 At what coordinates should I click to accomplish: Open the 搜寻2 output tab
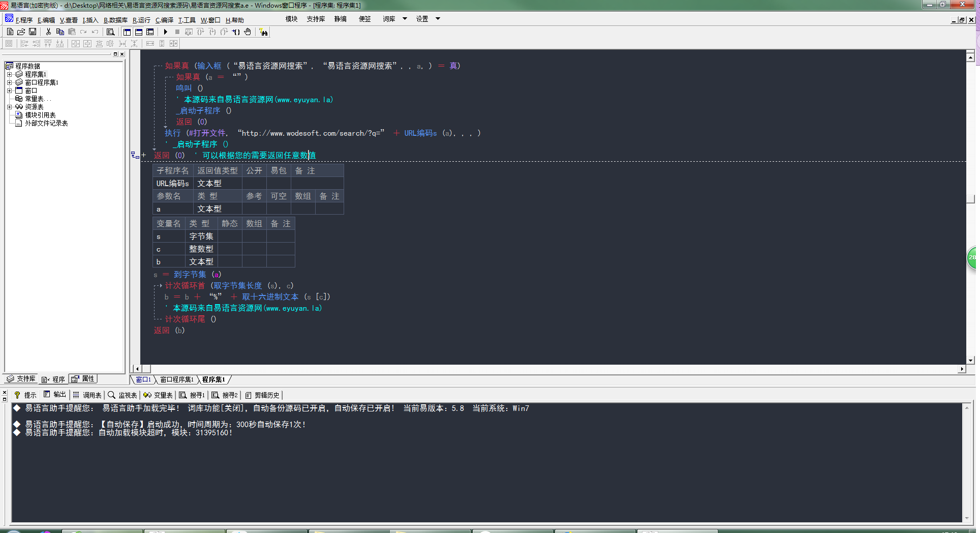coord(224,395)
